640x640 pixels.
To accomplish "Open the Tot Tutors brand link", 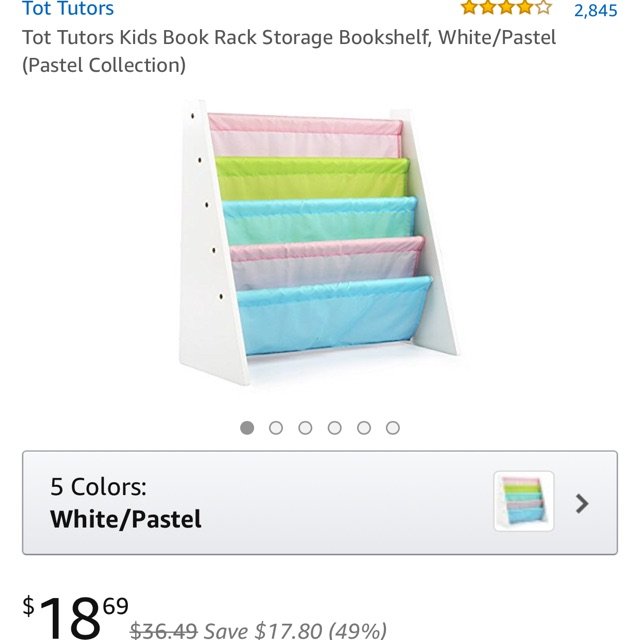I will 68,9.
